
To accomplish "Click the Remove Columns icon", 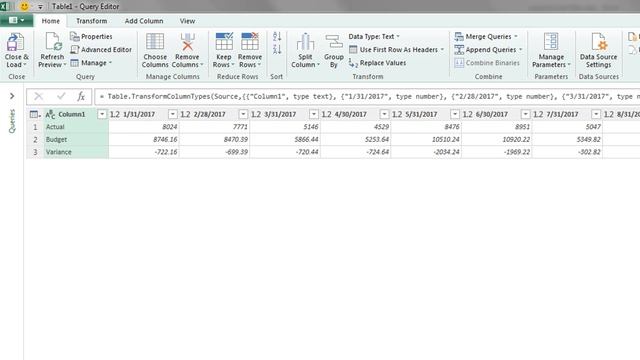I will coord(187,42).
